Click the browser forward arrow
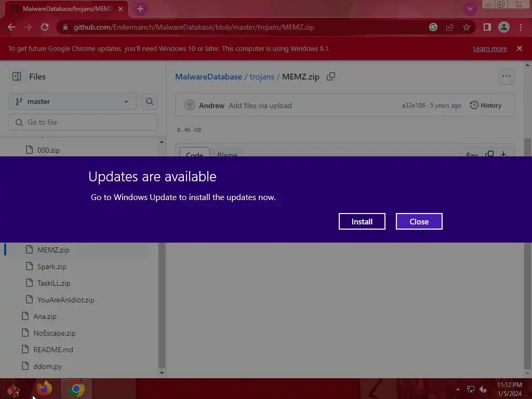This screenshot has width=532, height=399. pos(28,27)
